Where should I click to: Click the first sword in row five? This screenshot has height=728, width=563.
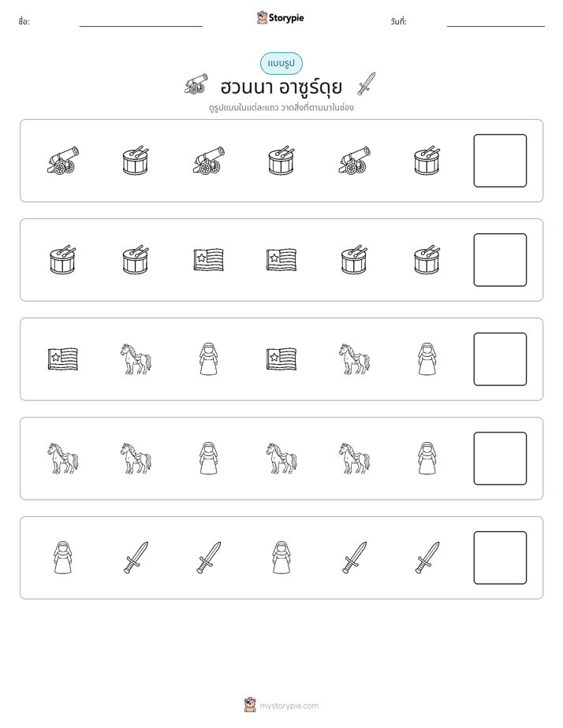coord(136,558)
